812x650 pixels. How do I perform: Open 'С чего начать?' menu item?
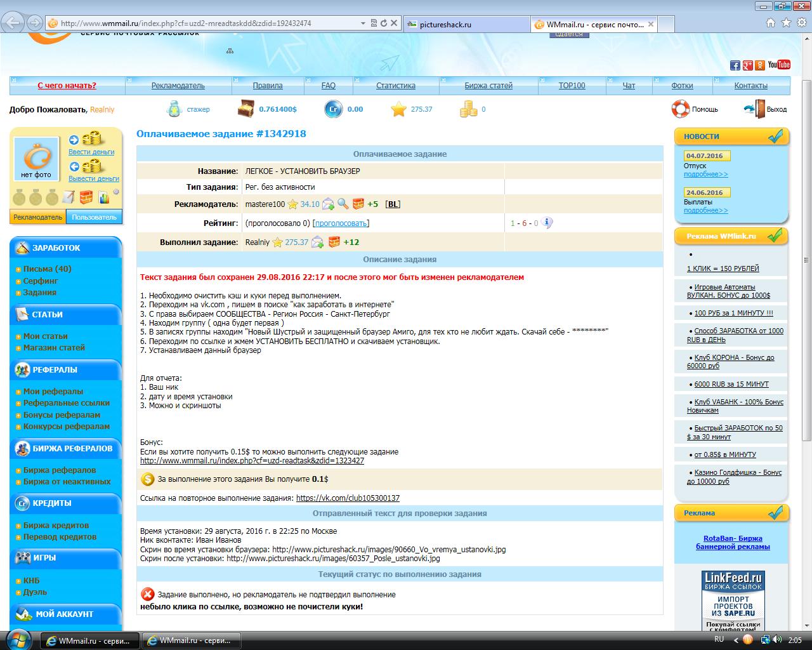[67, 85]
